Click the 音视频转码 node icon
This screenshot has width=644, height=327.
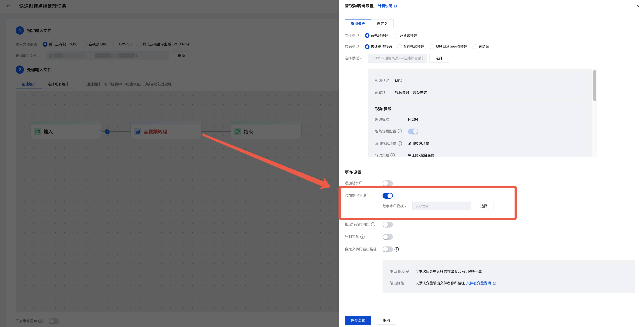point(138,132)
